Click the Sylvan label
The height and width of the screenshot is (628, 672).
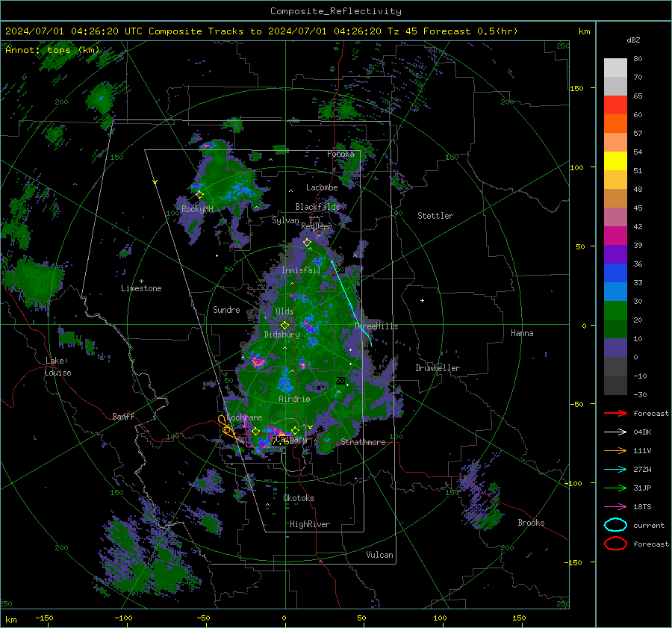(x=285, y=220)
